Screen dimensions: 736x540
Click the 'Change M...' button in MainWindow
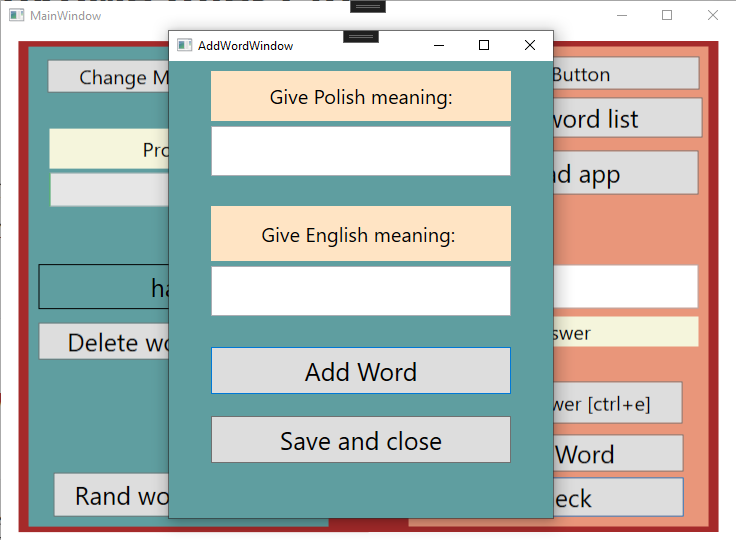(x=108, y=77)
